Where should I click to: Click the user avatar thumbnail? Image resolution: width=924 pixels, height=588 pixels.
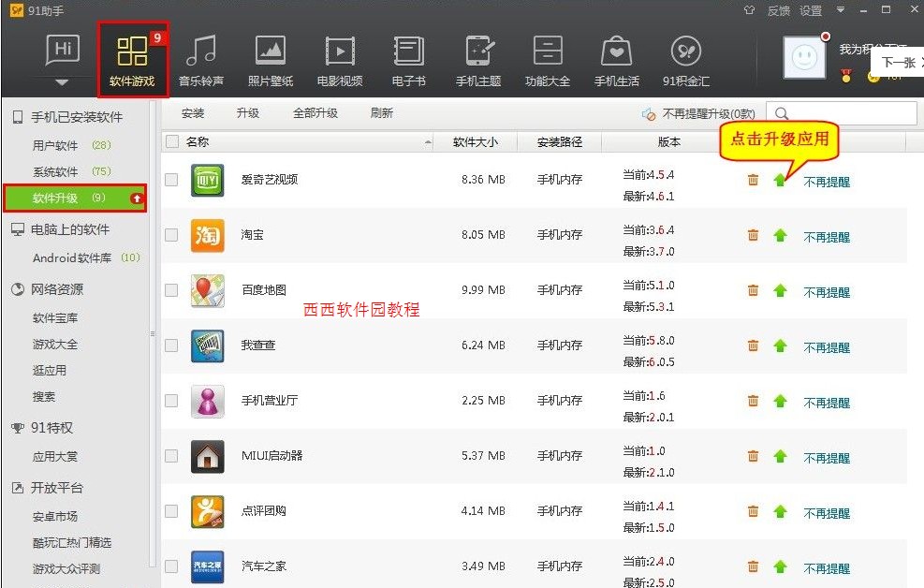coord(804,57)
